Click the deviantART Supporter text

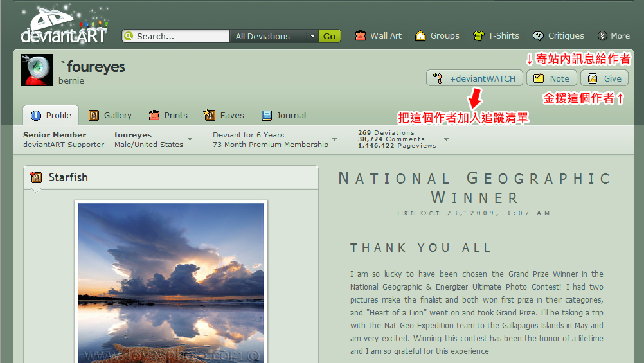pos(64,145)
